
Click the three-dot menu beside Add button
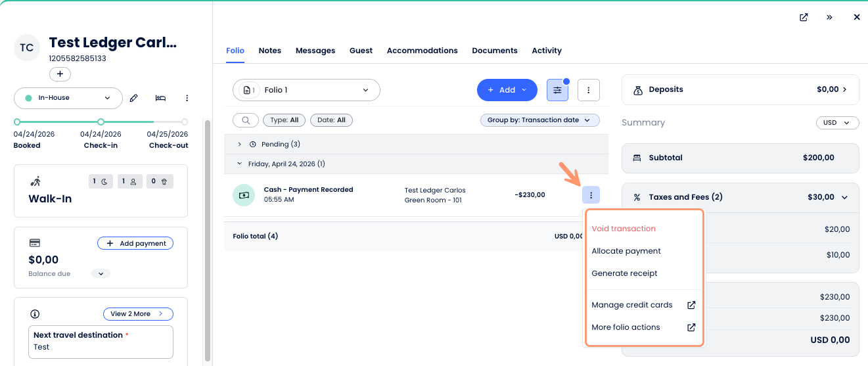[x=588, y=90]
